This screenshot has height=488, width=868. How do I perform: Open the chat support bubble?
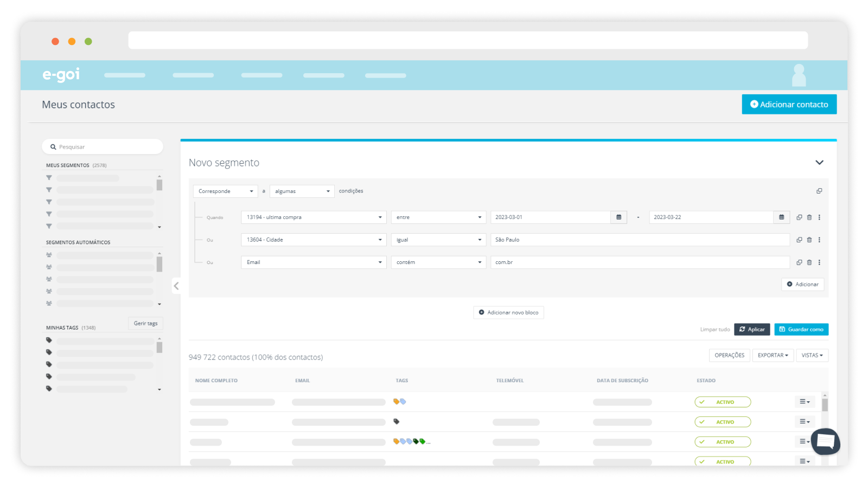(825, 441)
